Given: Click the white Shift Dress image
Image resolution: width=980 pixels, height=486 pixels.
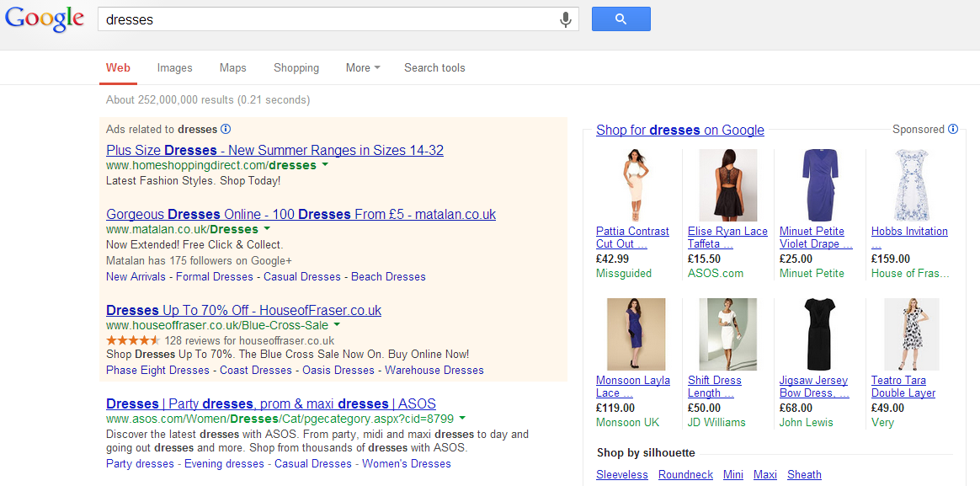Looking at the screenshot, I should pyautogui.click(x=728, y=334).
